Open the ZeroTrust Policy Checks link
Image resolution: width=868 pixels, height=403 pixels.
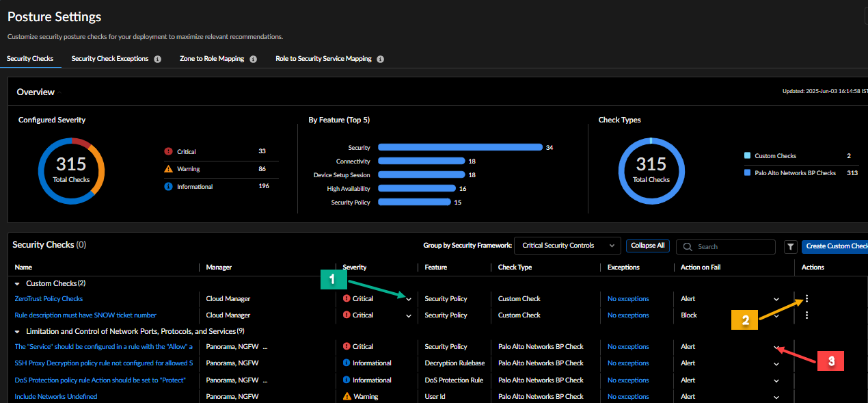coord(49,298)
